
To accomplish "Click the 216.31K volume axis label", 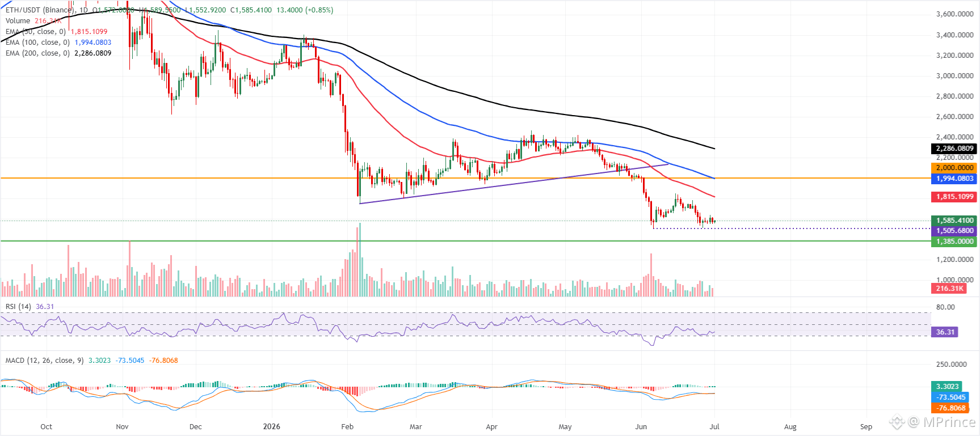I will tap(949, 289).
